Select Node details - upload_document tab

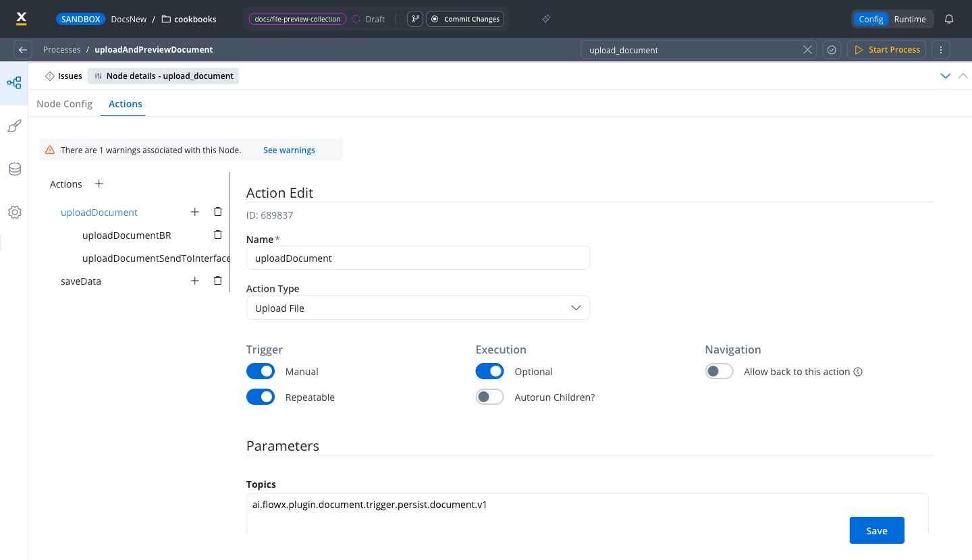point(163,76)
